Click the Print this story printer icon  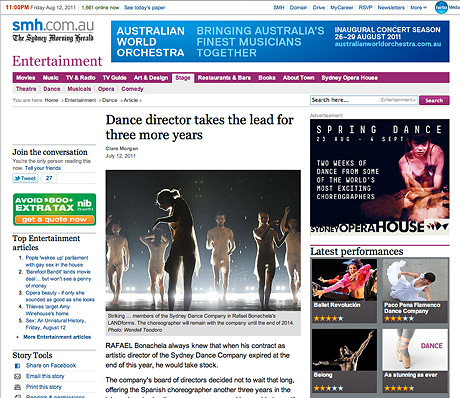click(x=17, y=387)
